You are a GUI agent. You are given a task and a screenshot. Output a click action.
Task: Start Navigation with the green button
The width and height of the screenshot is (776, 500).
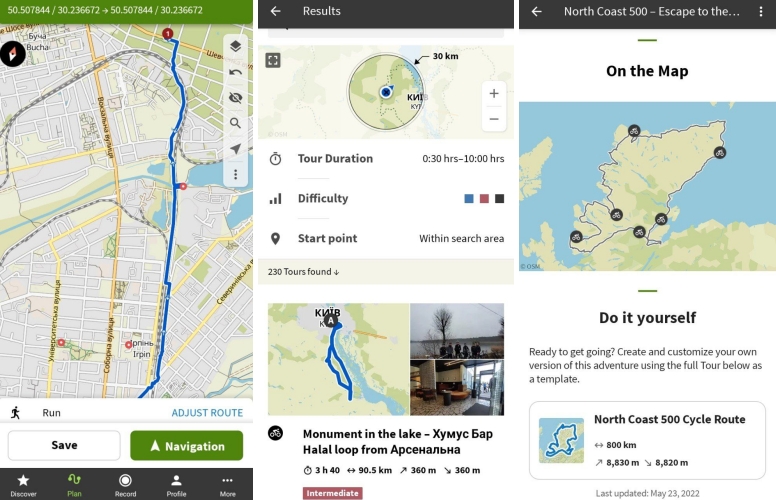187,446
